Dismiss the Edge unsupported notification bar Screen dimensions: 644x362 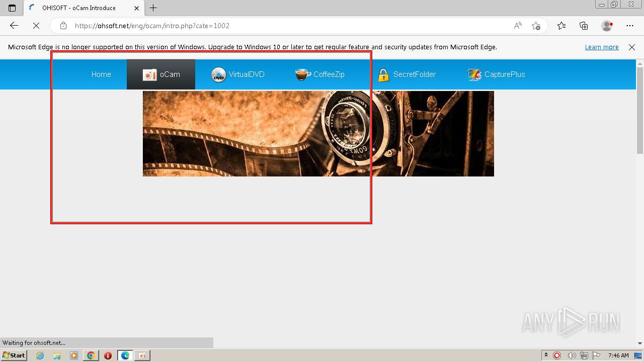(632, 47)
